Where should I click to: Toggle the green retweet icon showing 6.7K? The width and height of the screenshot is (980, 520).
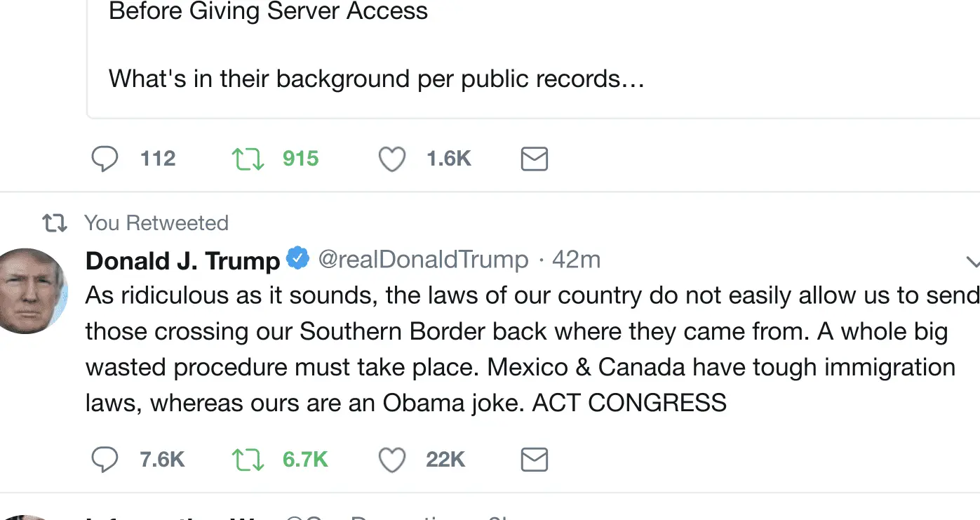(248, 460)
